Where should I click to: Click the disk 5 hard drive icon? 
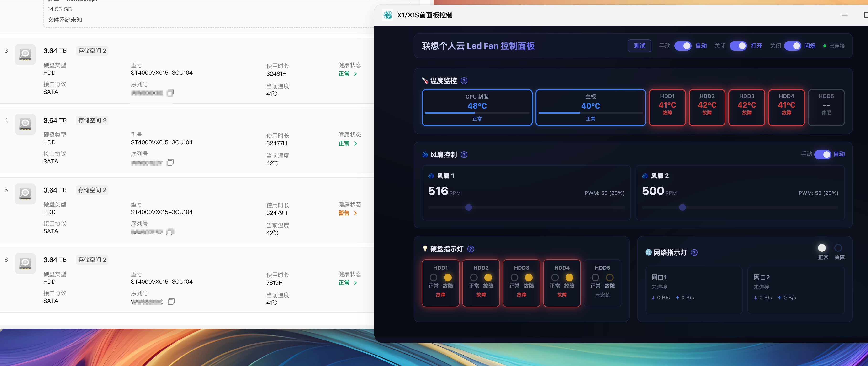coord(25,194)
